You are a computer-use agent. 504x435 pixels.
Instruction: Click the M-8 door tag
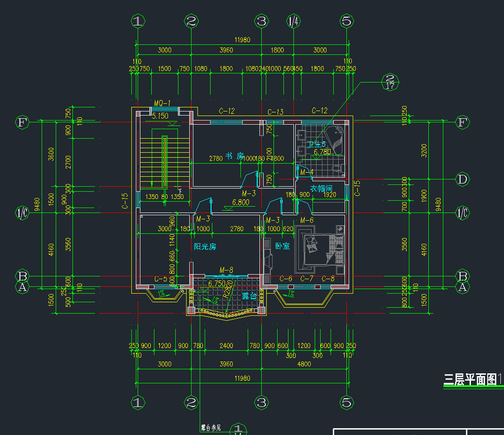point(226,269)
